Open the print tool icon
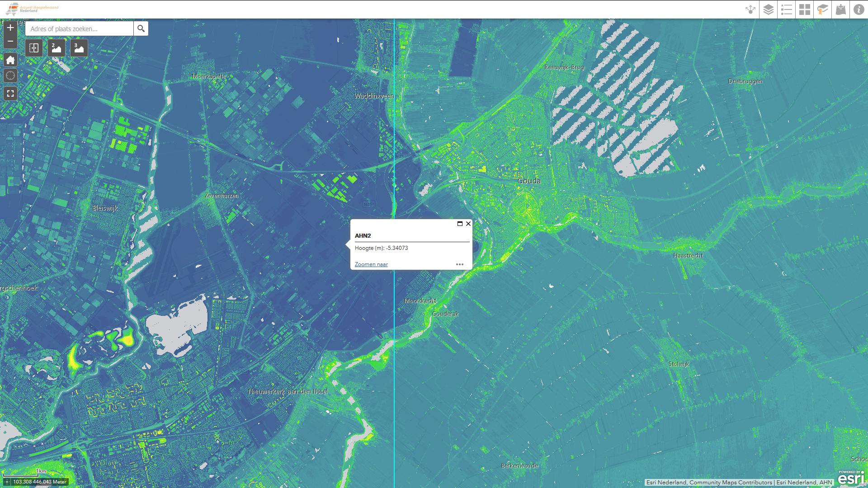The image size is (868, 488). [x=841, y=9]
